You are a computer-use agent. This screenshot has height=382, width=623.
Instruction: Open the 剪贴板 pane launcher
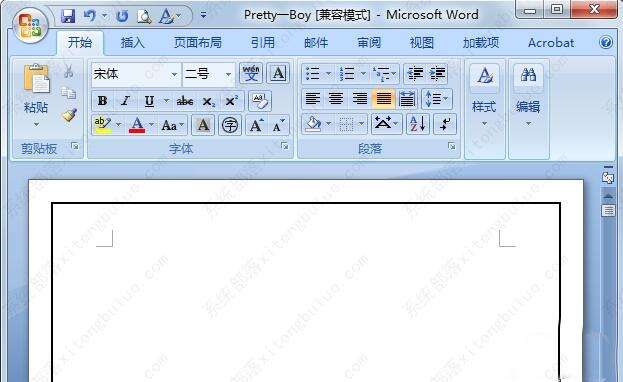click(x=75, y=147)
